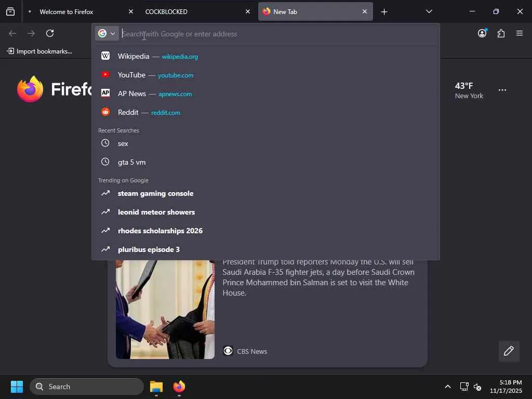Open the Extensions puzzle icon

click(x=501, y=33)
